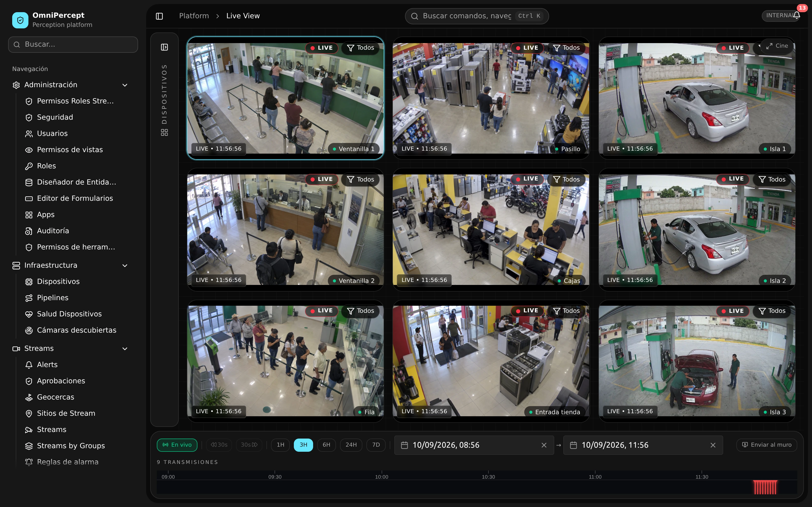This screenshot has height=507, width=812.
Task: Open Todos filter on Ventanilla 1
Action: click(x=361, y=48)
